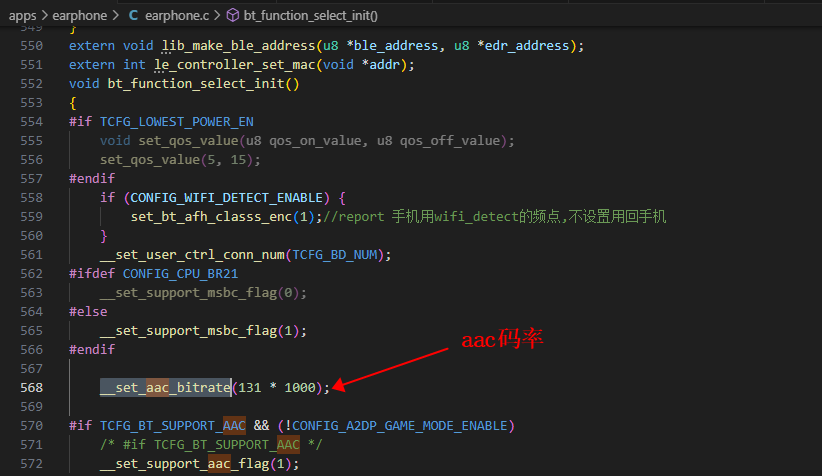Click qos_off_value parameter on line 555
Screen dimensions: 822x476
(450, 140)
